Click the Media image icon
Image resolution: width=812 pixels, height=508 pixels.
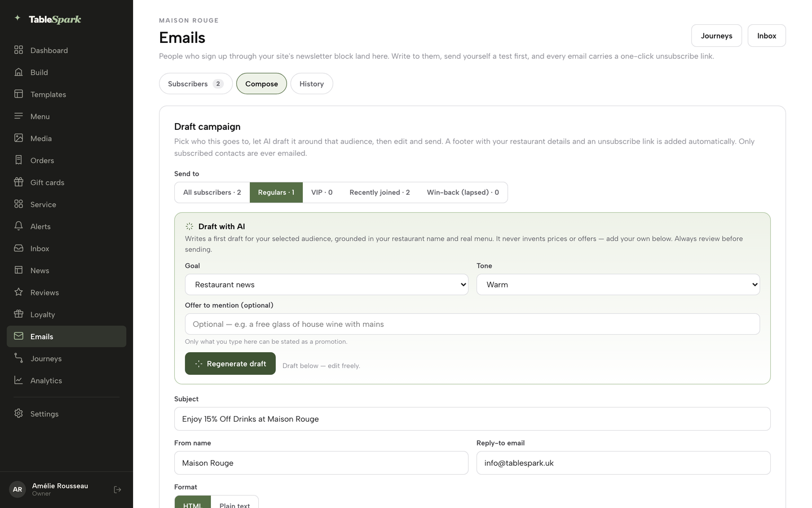(x=19, y=138)
